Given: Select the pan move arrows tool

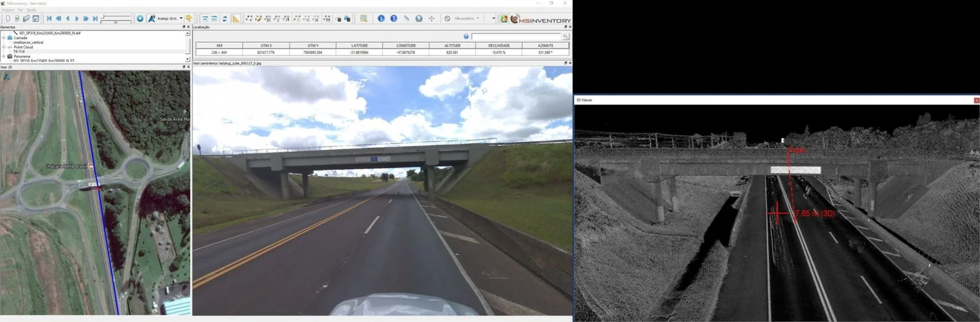Looking at the screenshot, I should click(432, 18).
